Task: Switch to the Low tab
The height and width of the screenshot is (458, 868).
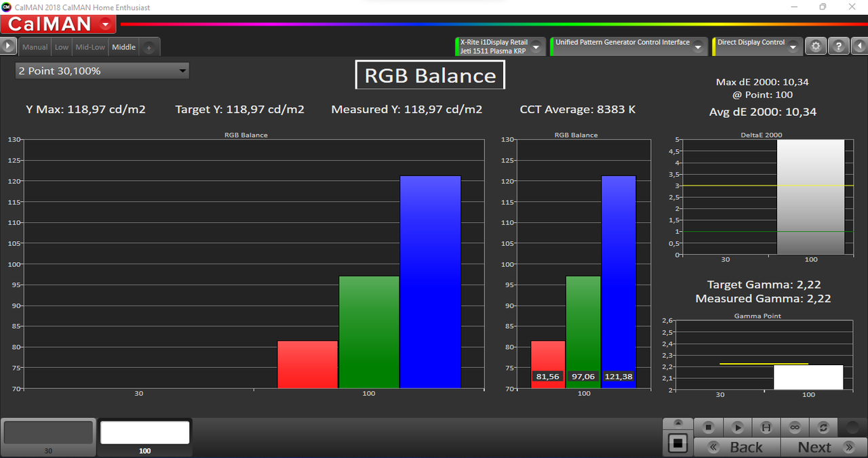Action: pyautogui.click(x=62, y=47)
